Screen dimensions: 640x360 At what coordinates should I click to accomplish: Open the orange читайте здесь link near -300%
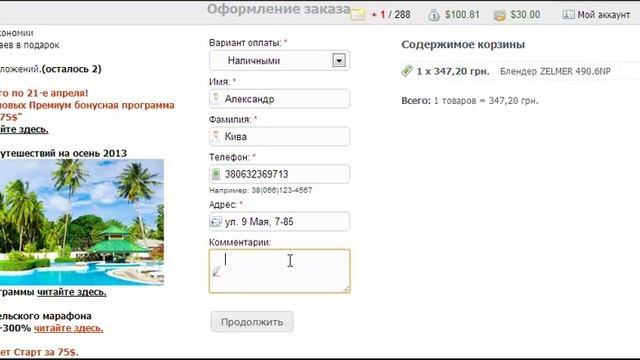(69, 328)
